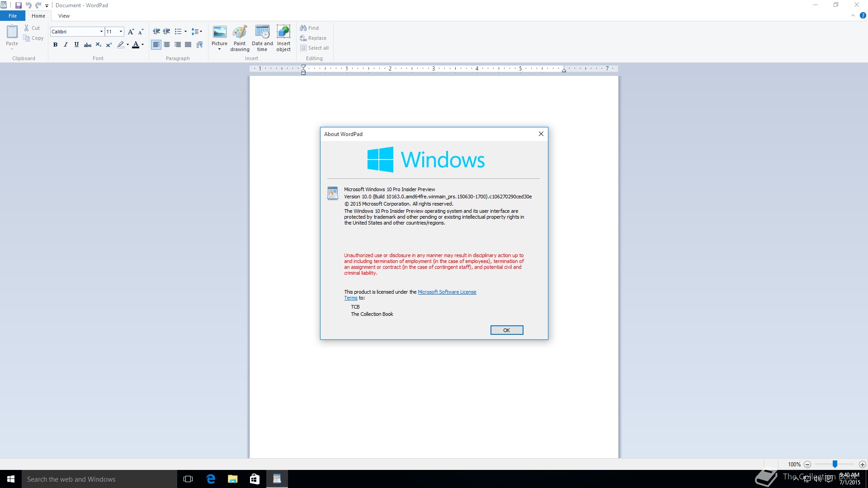Toggle Strikethrough formatting
868x488 pixels.
coord(88,45)
